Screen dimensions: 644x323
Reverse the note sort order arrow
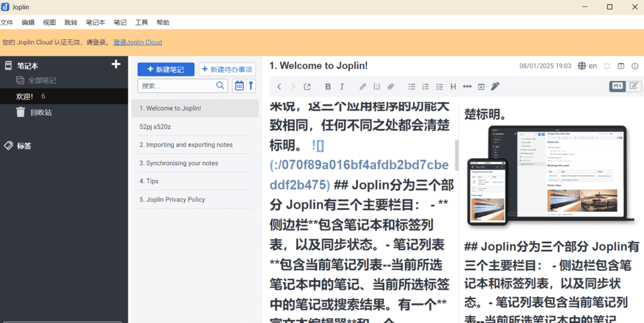coord(251,86)
